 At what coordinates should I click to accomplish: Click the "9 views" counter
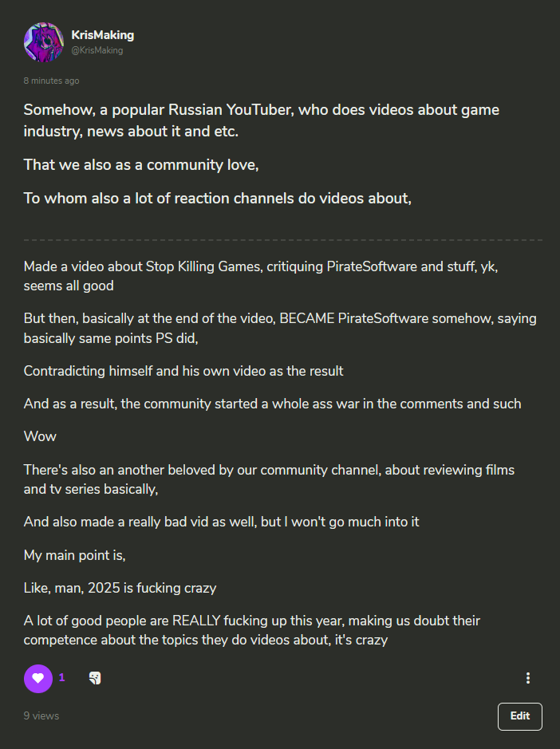[41, 715]
